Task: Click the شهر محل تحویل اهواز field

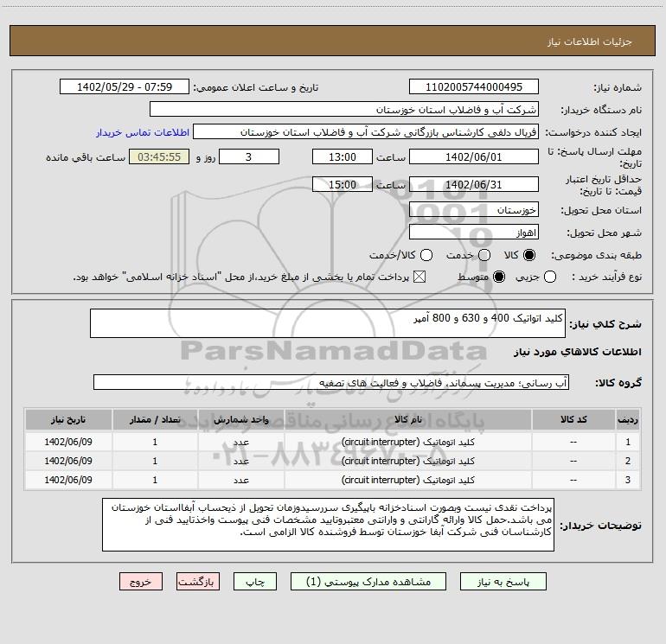Action: point(474,233)
